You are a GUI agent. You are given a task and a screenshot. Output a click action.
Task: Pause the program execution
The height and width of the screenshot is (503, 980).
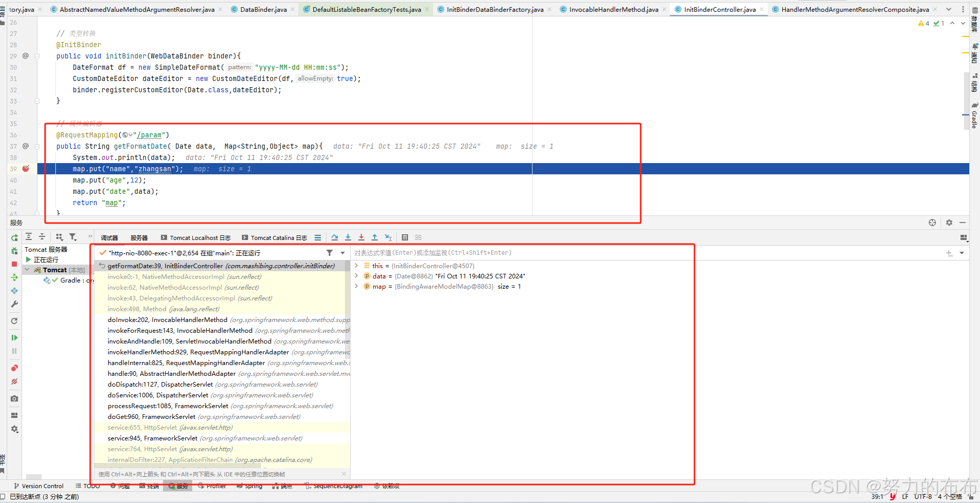coord(14,351)
